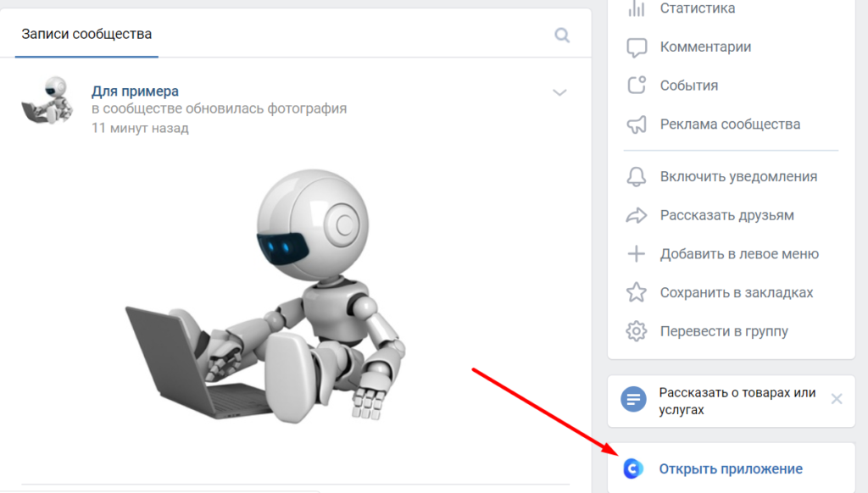The height and width of the screenshot is (493, 868).
Task: Click the 11 минут назад timestamp
Action: 140,129
